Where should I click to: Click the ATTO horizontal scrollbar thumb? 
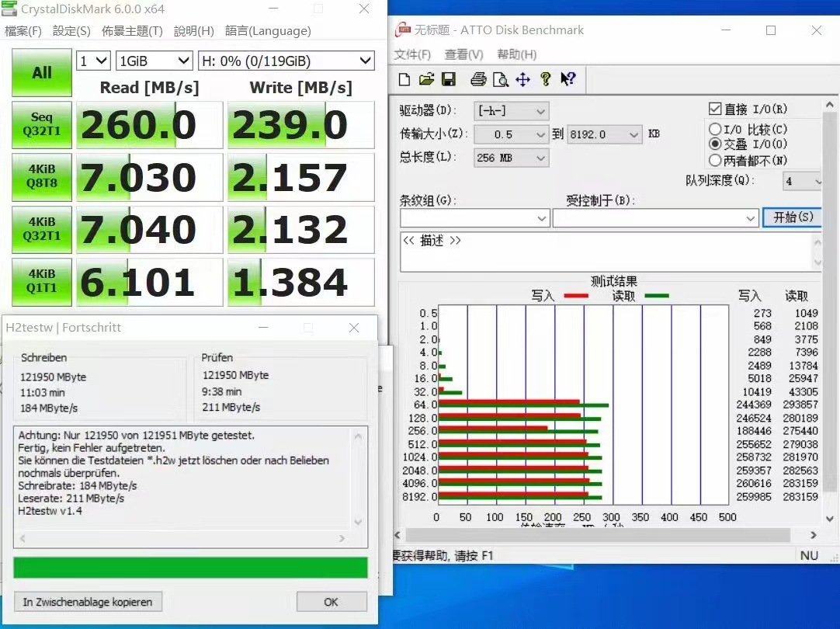click(598, 535)
